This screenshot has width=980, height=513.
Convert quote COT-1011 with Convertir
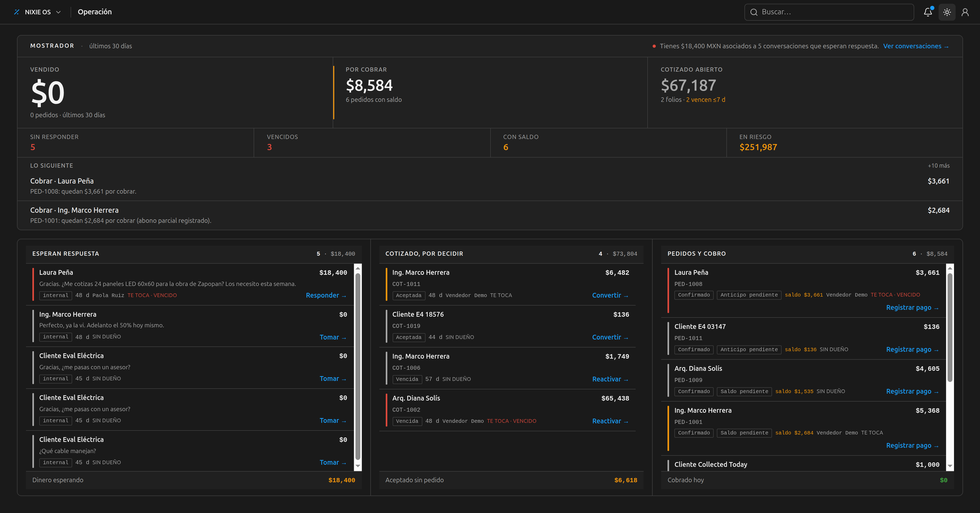(x=610, y=295)
